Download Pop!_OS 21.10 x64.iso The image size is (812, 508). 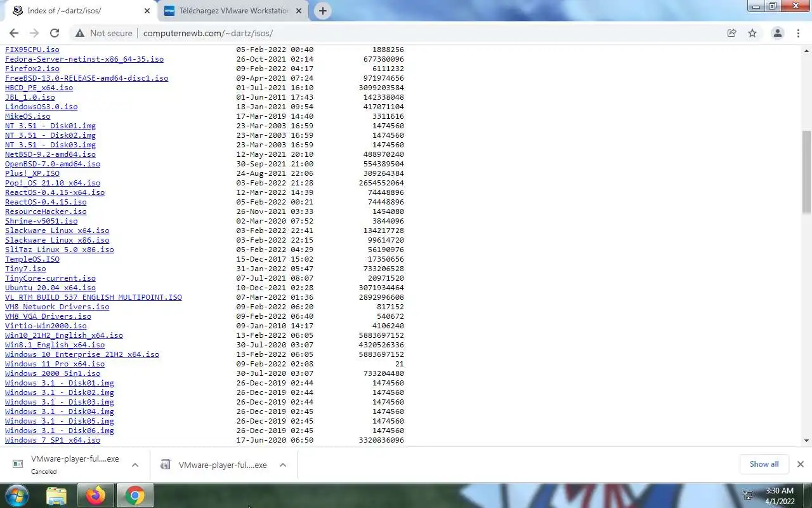pos(53,183)
